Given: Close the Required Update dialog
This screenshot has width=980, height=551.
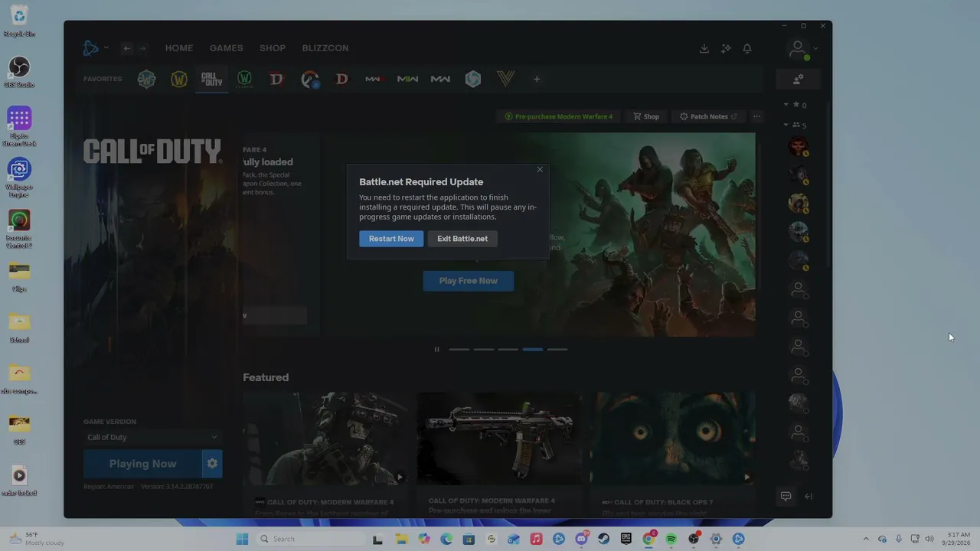Looking at the screenshot, I should pyautogui.click(x=540, y=170).
